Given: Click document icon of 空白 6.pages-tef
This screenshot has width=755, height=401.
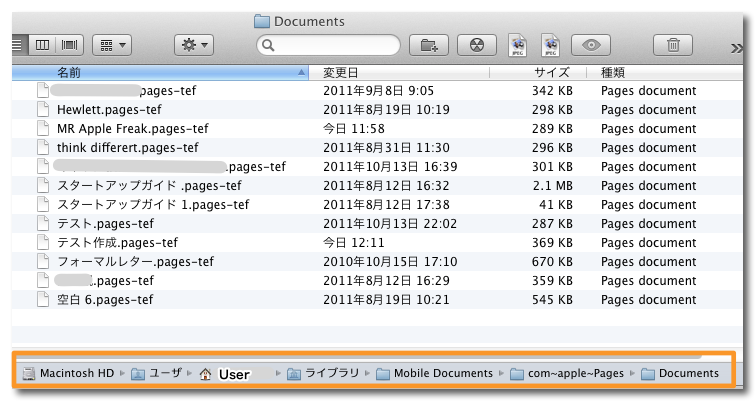Looking at the screenshot, I should 43,299.
